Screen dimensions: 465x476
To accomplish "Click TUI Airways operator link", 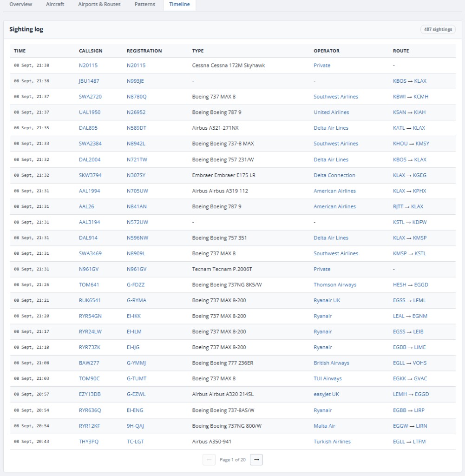I will (x=327, y=378).
